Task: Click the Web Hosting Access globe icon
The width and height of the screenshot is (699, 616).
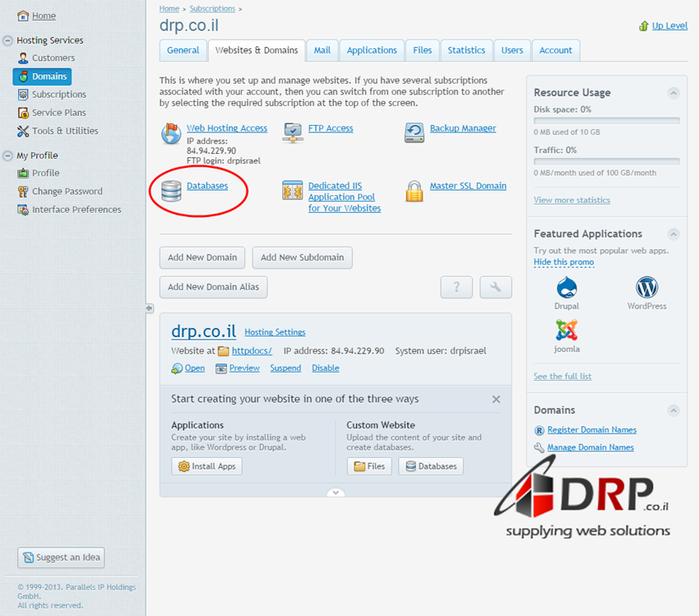Action: 171,133
